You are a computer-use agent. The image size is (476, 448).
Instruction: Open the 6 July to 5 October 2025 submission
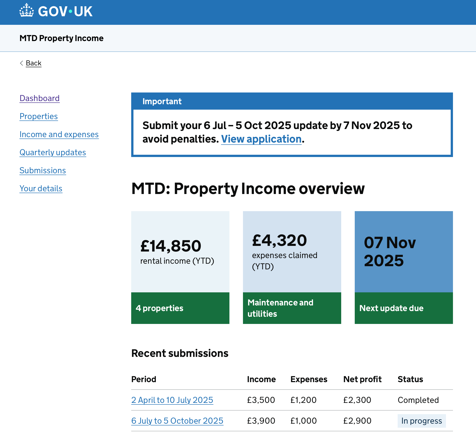[x=177, y=421]
